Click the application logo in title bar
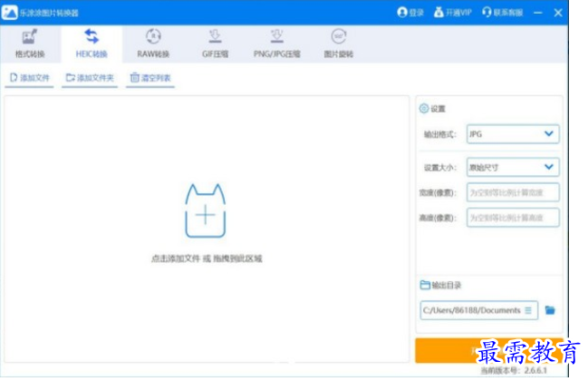The height and width of the screenshot is (381, 588). (x=9, y=13)
